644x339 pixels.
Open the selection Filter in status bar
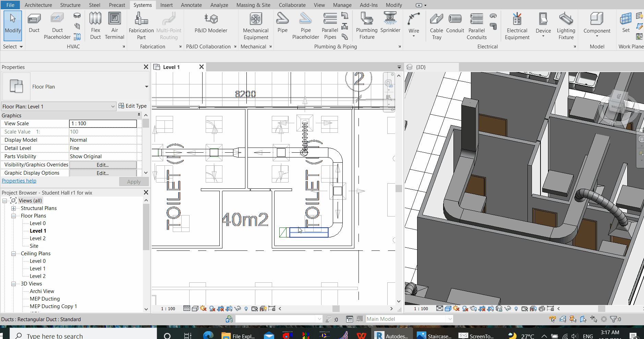tap(613, 319)
